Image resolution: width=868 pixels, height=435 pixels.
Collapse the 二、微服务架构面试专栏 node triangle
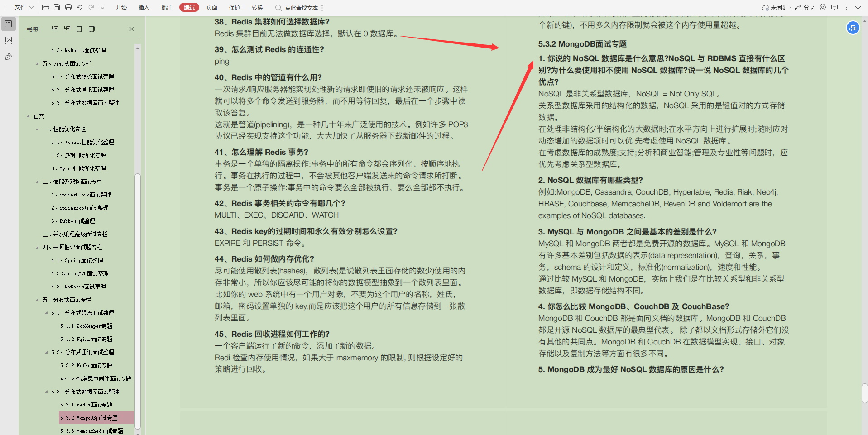coord(37,182)
